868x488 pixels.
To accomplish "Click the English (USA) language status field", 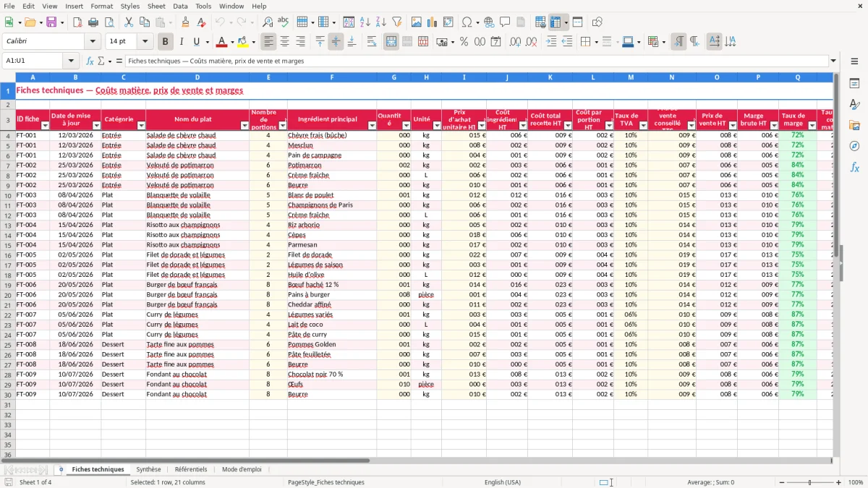I will [x=503, y=482].
